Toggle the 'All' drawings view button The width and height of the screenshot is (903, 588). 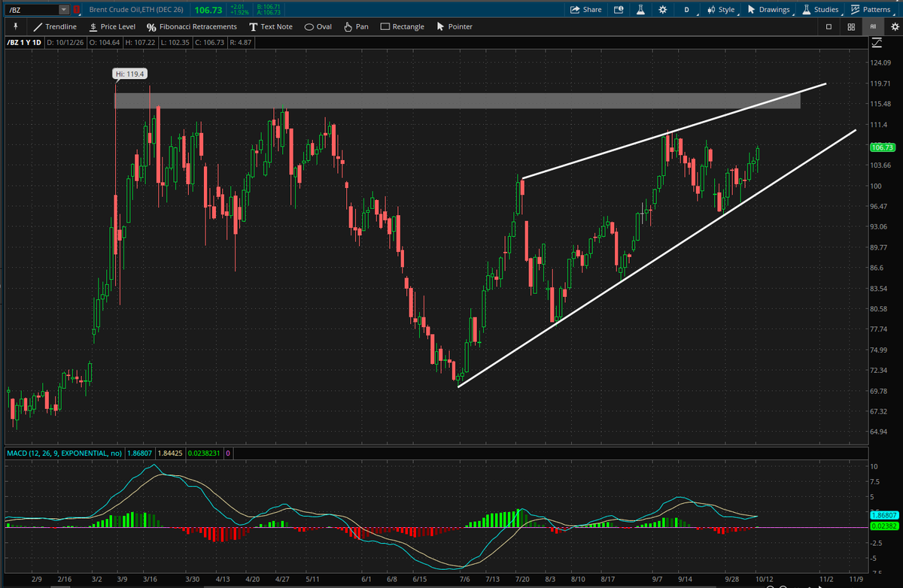[x=873, y=26]
